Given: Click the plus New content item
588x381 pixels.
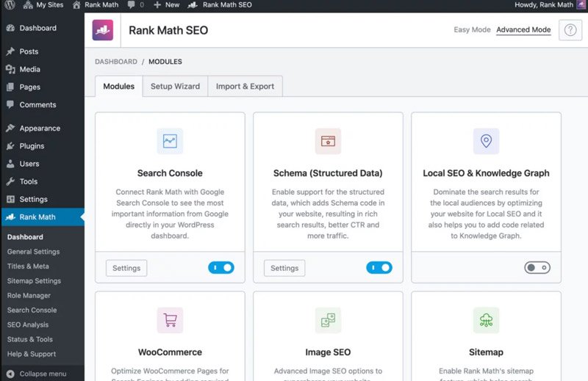Looking at the screenshot, I should coord(167,5).
